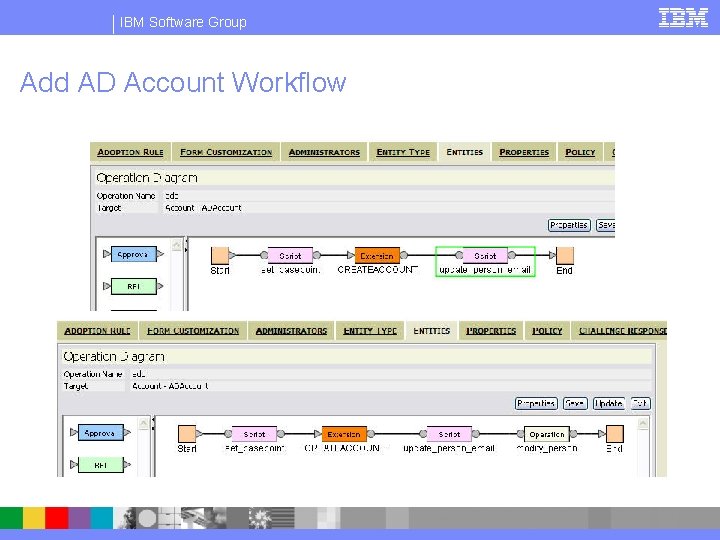This screenshot has height=540, width=720.
Task: Select first Script node in lower workflow
Action: [254, 434]
